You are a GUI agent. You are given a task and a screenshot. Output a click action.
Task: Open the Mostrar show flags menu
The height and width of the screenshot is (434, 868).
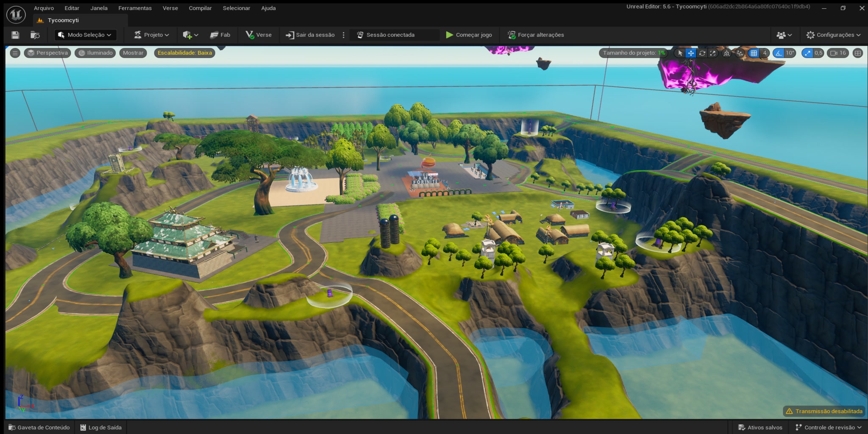(x=133, y=53)
